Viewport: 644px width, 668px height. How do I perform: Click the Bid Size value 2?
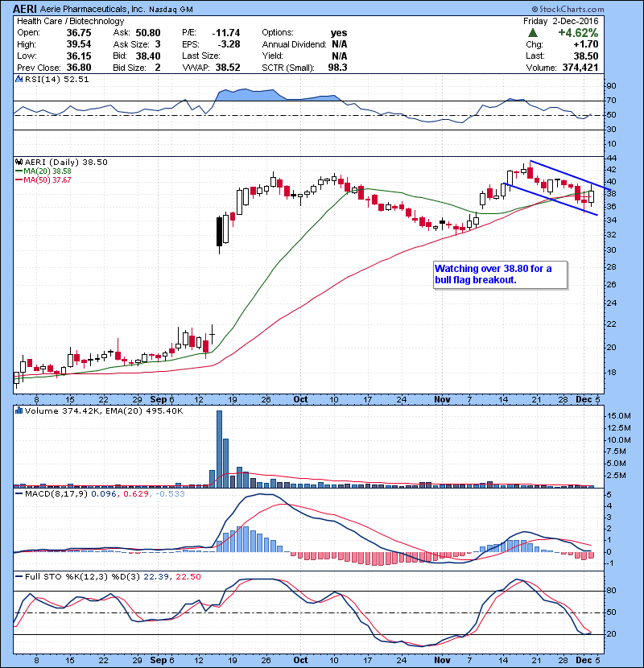click(158, 68)
